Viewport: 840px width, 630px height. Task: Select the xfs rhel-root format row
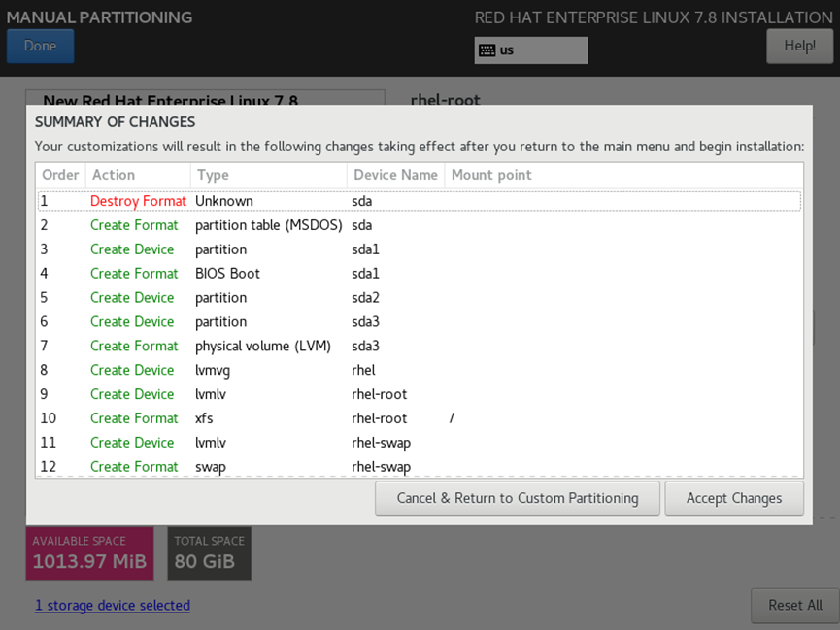point(420,417)
